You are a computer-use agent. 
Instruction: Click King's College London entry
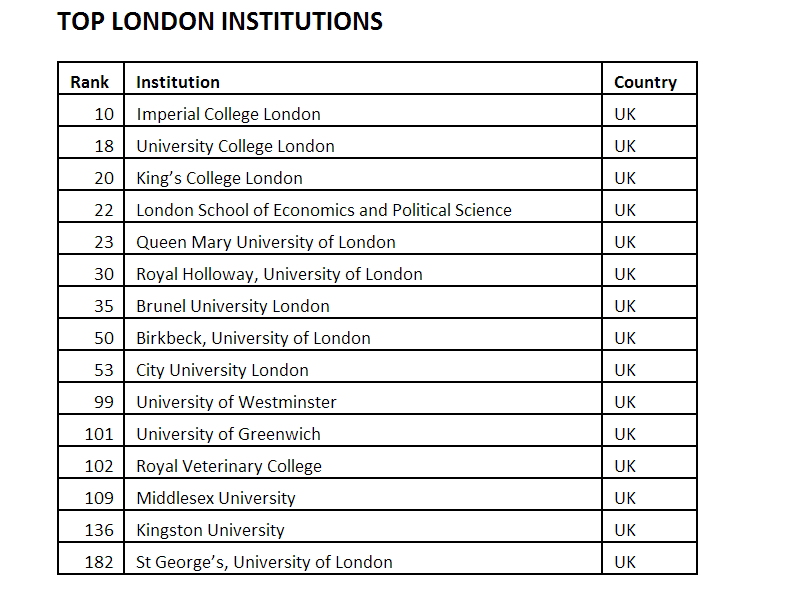(219, 178)
